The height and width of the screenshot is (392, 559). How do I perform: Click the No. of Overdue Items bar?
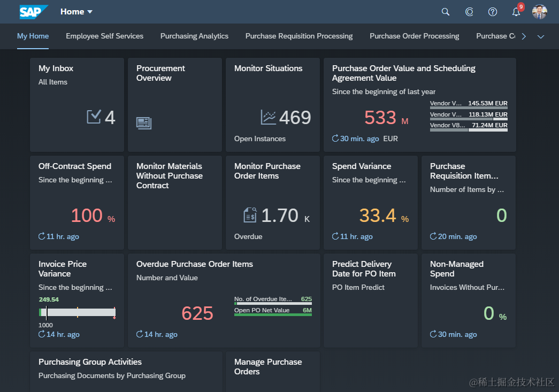click(x=273, y=303)
